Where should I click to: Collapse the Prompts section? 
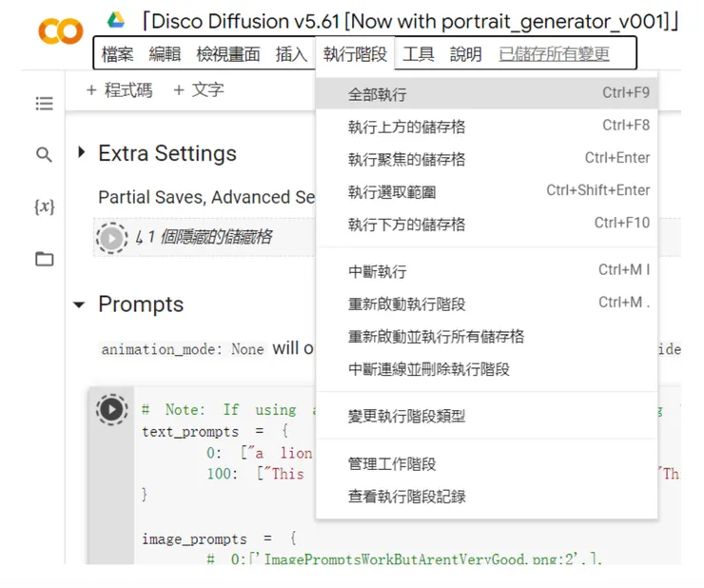(x=81, y=304)
